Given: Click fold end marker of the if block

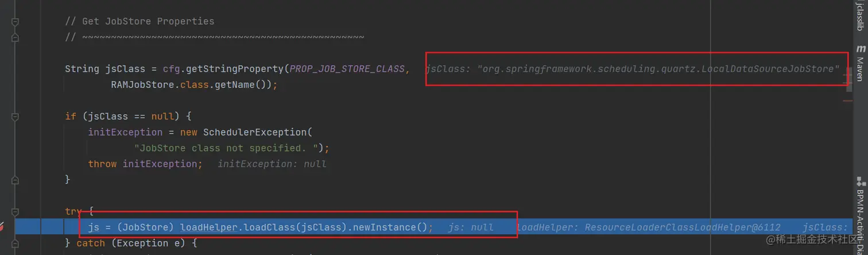Looking at the screenshot, I should point(15,180).
